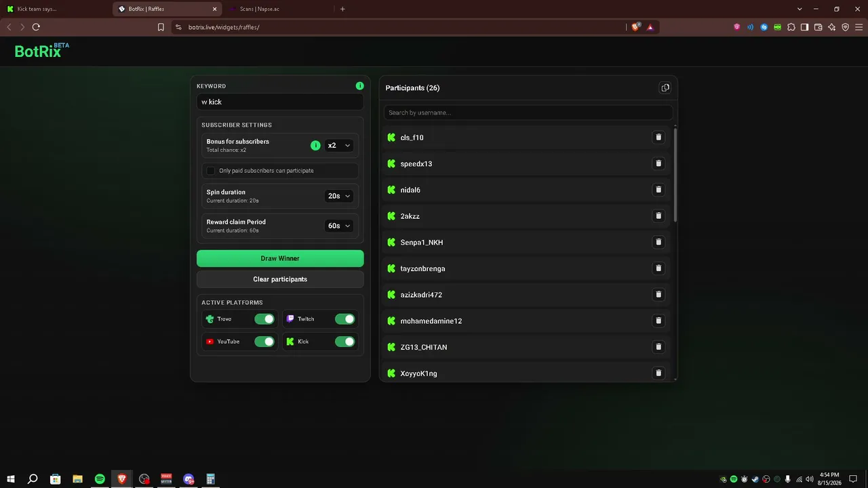Remove XoyyoK1ng from raffle

point(658,373)
